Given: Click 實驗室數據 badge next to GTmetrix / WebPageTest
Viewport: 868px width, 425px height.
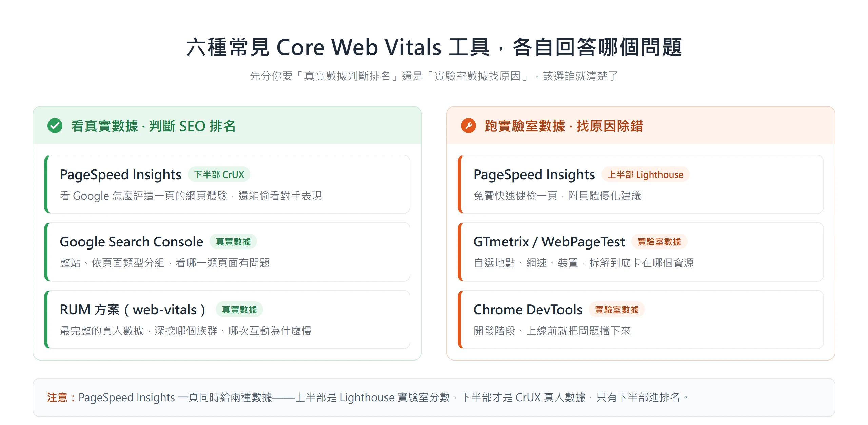Looking at the screenshot, I should 659,242.
